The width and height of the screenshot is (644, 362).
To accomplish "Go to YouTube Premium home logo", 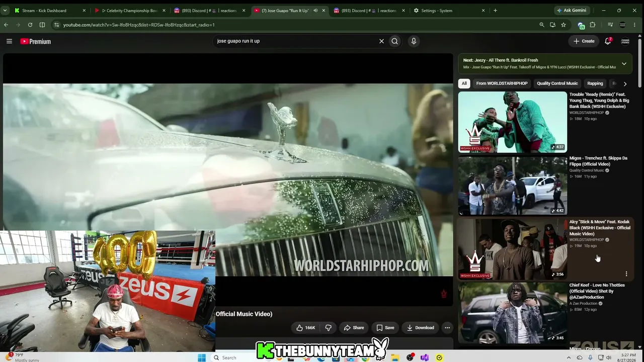I will pos(36,41).
